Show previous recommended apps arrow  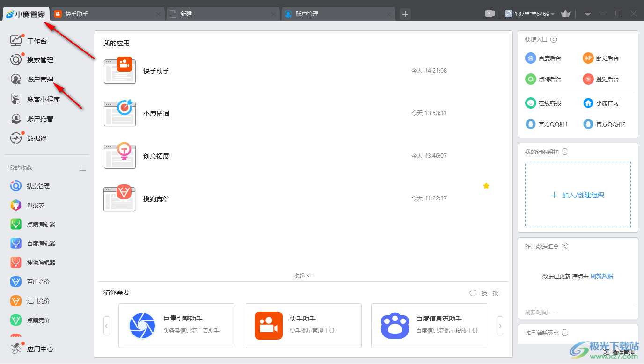click(x=106, y=326)
